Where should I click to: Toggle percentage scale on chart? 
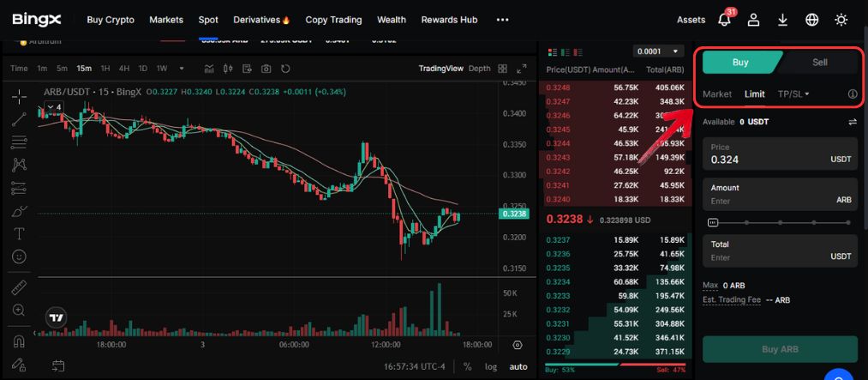pyautogui.click(x=468, y=366)
